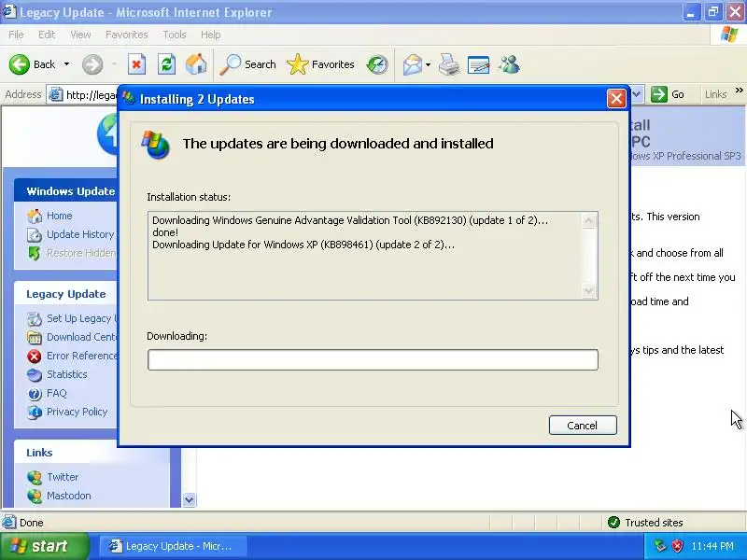Image resolution: width=747 pixels, height=560 pixels.
Task: Click the Mastodon globe icon
Action: (35, 497)
